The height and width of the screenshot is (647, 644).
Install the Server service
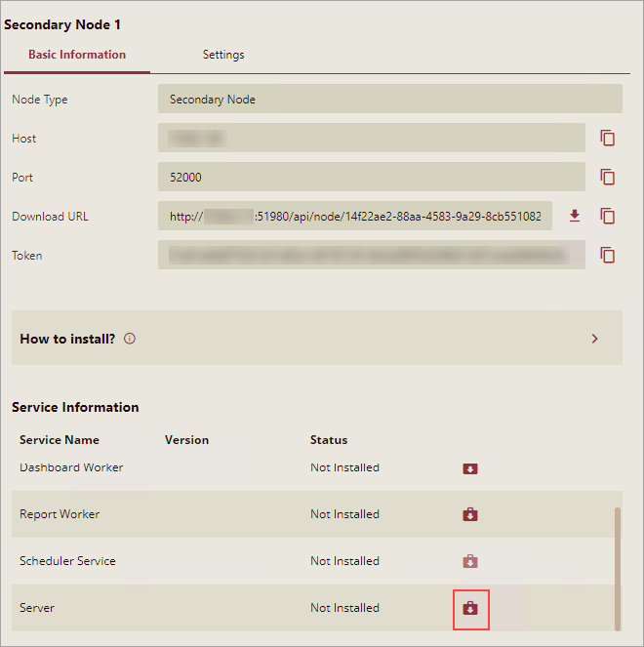470,608
